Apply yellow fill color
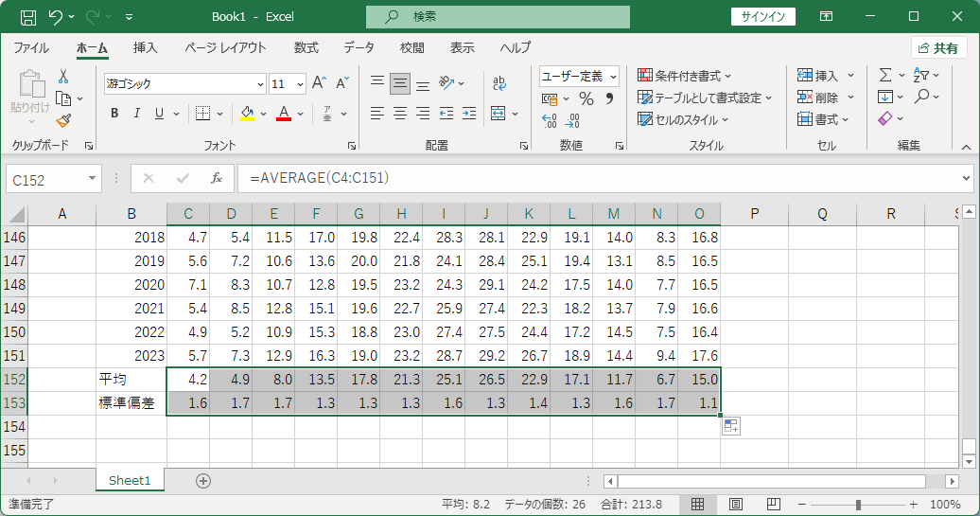This screenshot has width=980, height=516. click(x=248, y=114)
